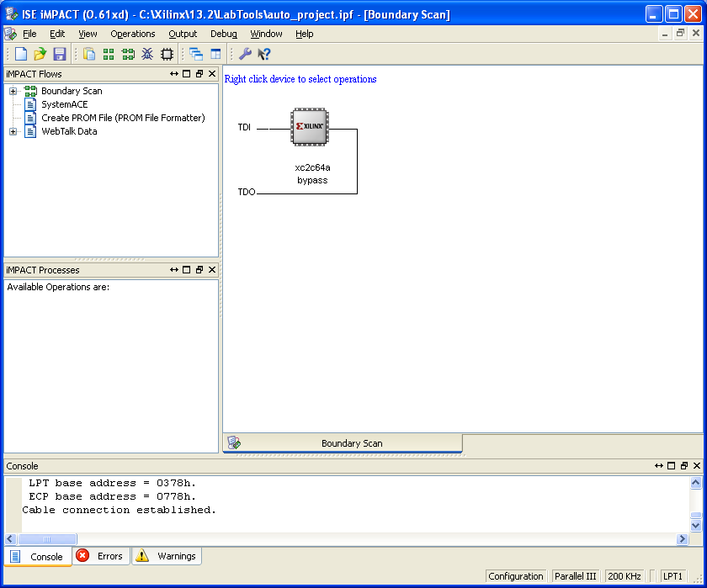Select SystemACE in iMPACT Flows
Viewport: 707px width, 588px height.
click(65, 104)
